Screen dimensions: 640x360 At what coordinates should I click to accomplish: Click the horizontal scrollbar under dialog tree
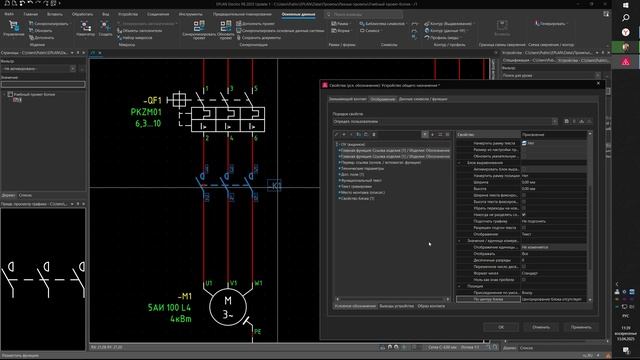(x=392, y=299)
